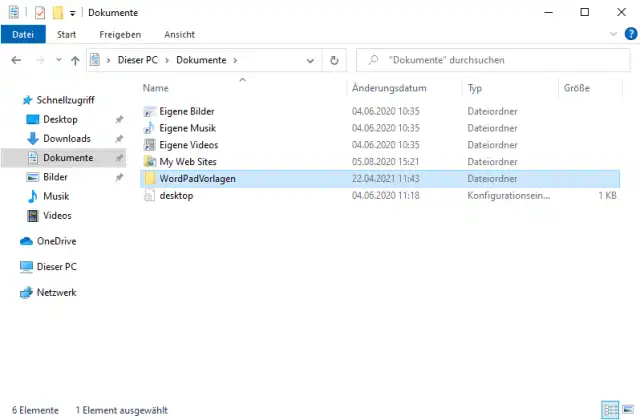Open the recent locations dropdown arrow
Viewport: 640px width, 420px height.
[x=59, y=60]
